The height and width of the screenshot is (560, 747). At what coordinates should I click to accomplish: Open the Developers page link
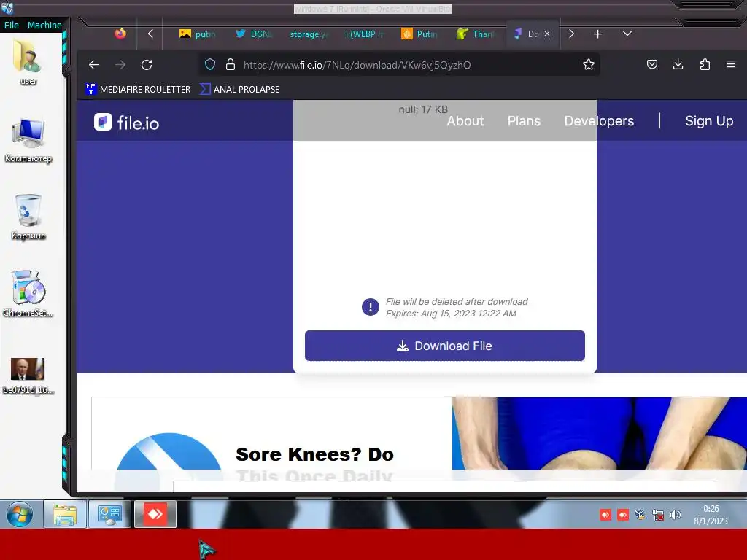point(599,121)
